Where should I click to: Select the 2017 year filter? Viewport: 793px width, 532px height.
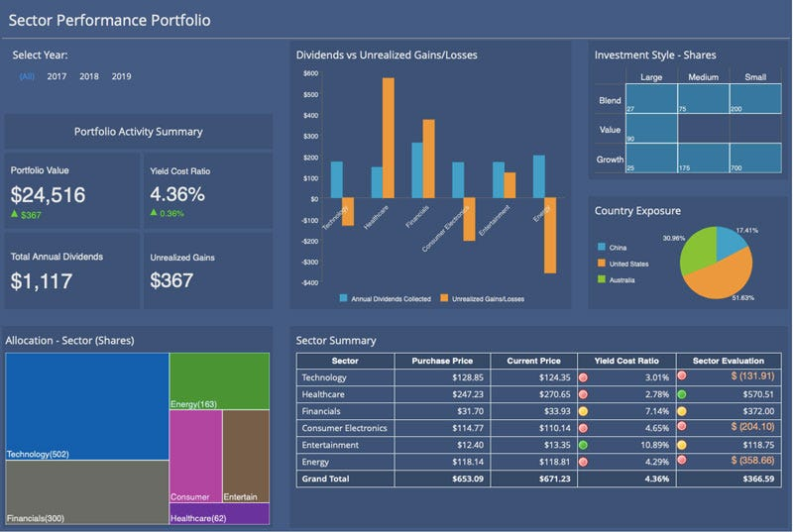point(57,76)
